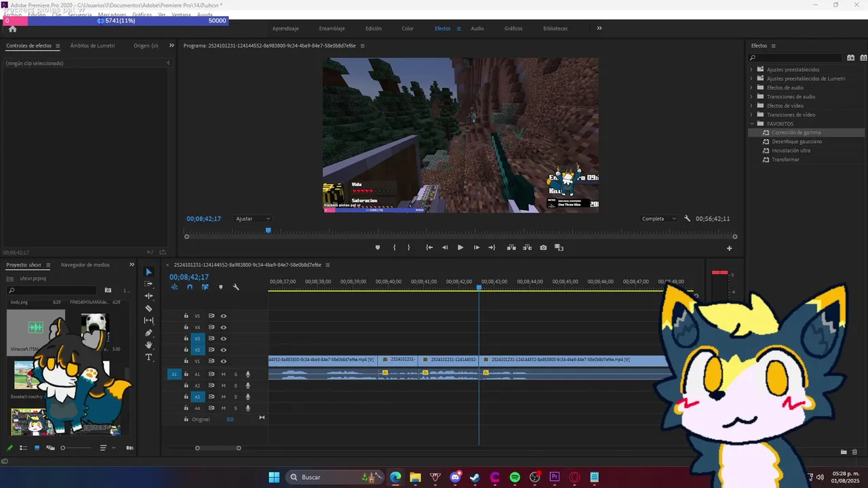Screen dimensions: 868x488
Task: Select Desenfoque gaussiano effect
Action: [x=797, y=142]
